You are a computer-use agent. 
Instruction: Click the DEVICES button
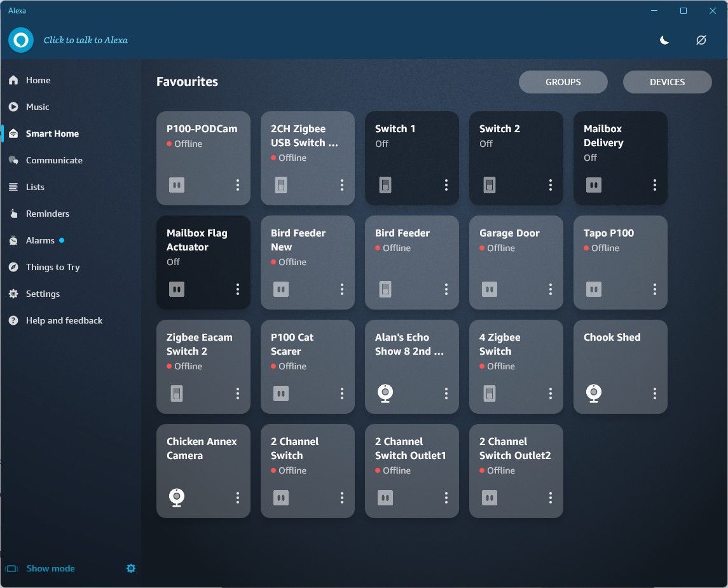[x=667, y=82]
